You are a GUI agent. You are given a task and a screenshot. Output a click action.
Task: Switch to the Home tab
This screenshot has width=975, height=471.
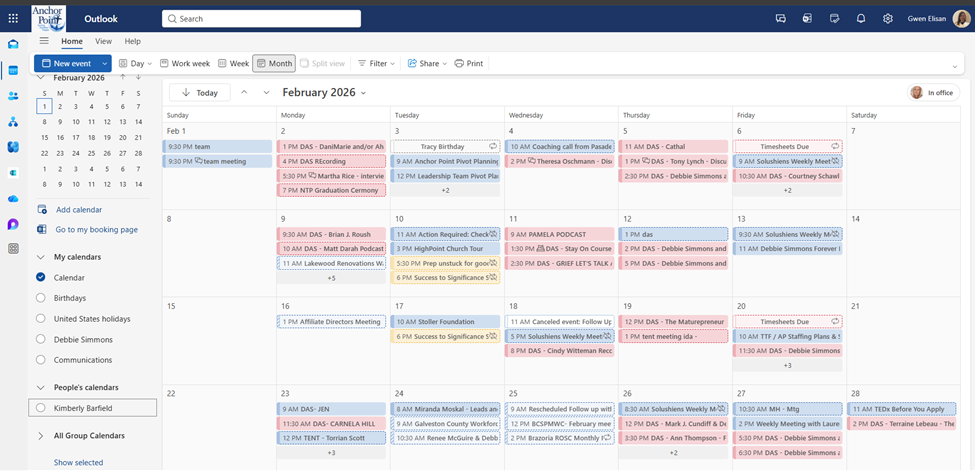click(72, 41)
